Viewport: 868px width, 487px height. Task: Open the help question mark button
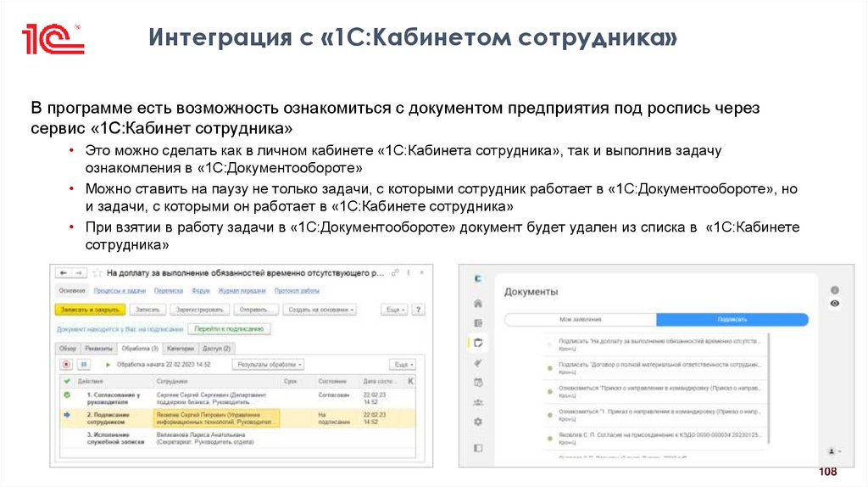point(419,310)
